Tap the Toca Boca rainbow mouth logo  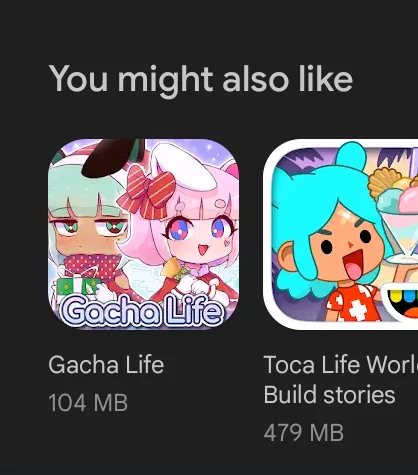tap(400, 301)
